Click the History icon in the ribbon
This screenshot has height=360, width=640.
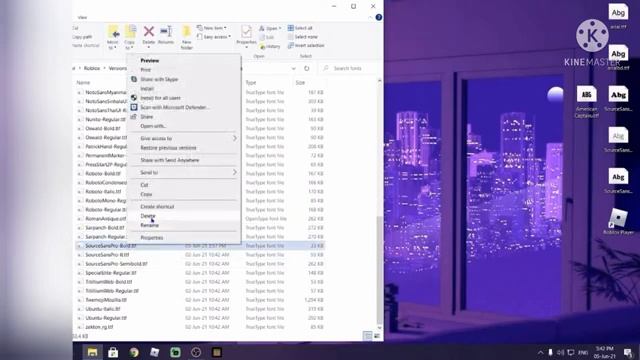[x=270, y=46]
